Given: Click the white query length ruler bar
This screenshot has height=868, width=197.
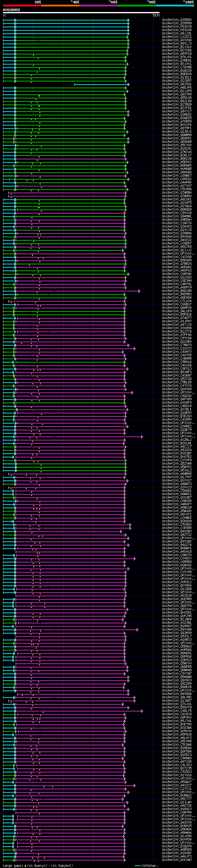Looking at the screenshot, I should pos(81,13).
